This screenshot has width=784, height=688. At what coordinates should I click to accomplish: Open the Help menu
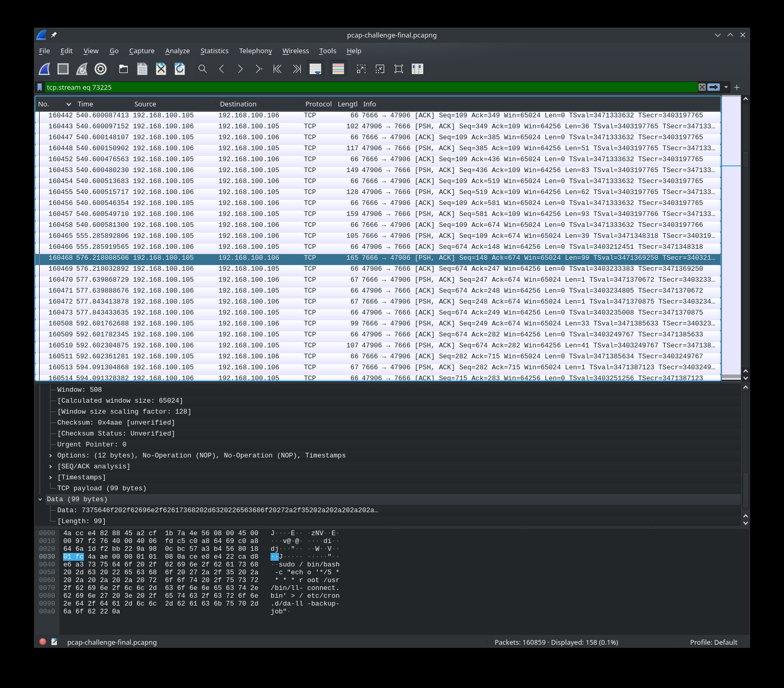[x=354, y=51]
